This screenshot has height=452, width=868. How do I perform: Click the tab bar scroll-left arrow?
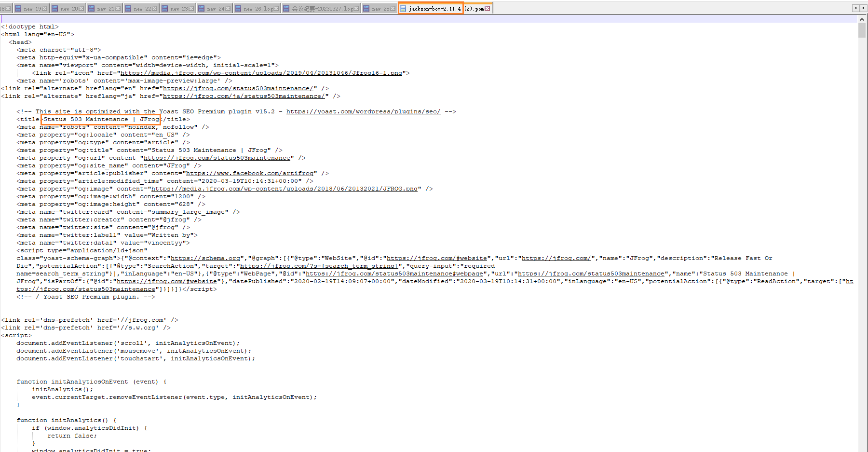pos(856,8)
